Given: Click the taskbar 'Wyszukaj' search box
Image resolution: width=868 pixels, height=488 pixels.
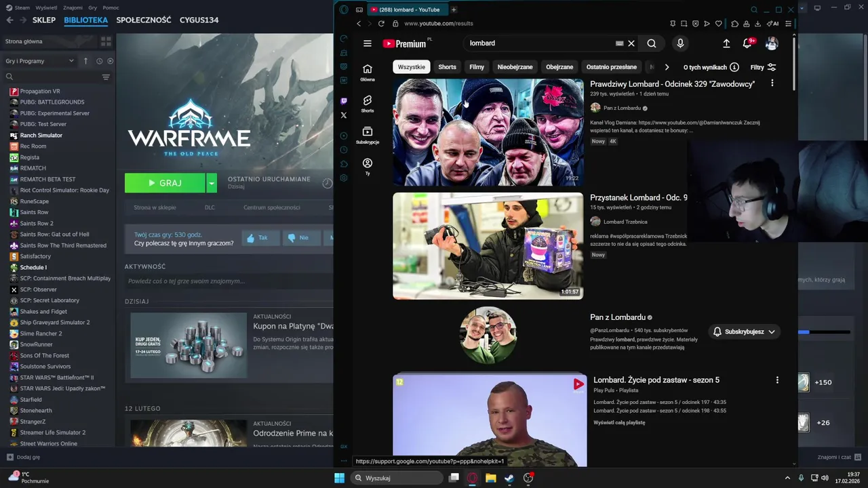Looking at the screenshot, I should click(397, 478).
